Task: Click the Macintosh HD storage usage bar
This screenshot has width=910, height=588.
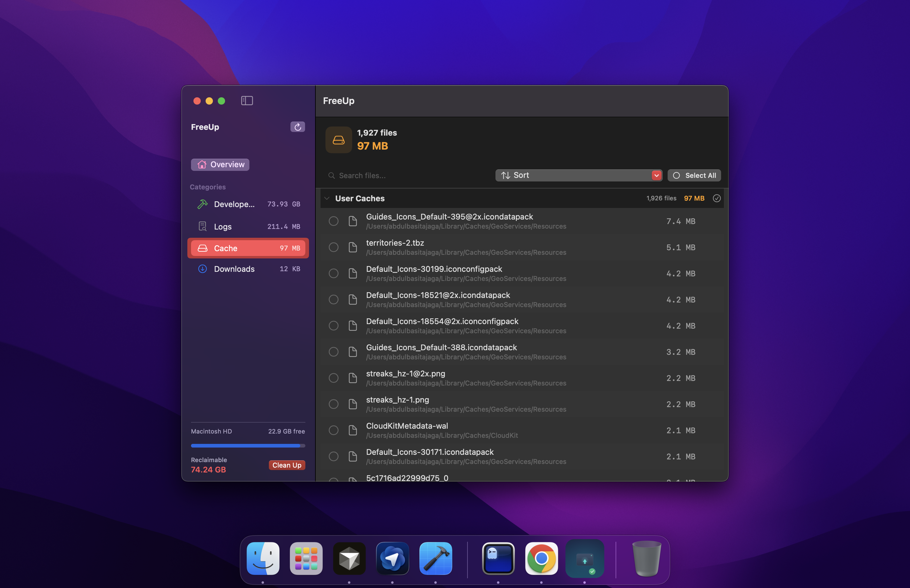Action: coord(248,446)
